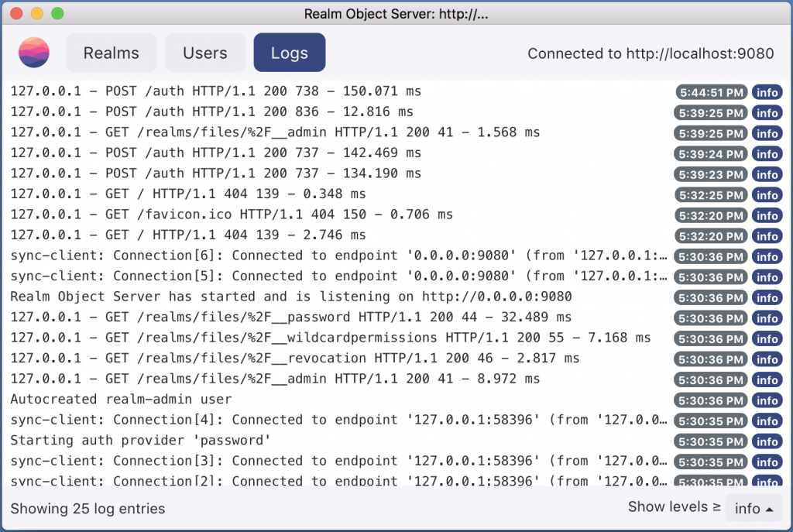Select the sync-client Connection[6] log entry
This screenshot has height=532, width=793.
396,256
